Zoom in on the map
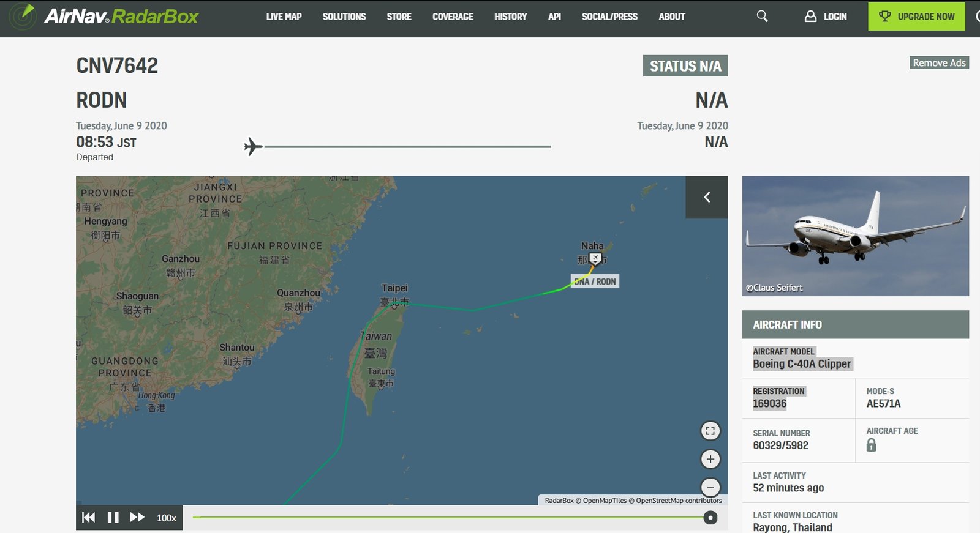 (x=710, y=459)
